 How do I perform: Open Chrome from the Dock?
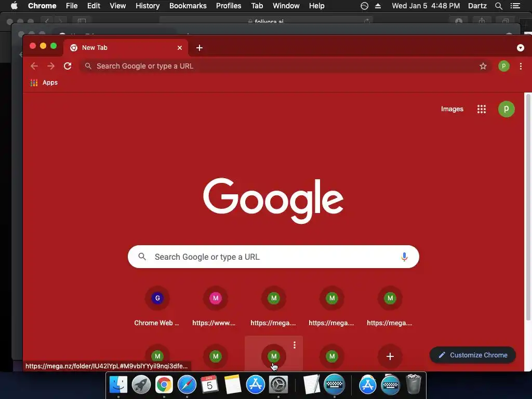pyautogui.click(x=164, y=385)
